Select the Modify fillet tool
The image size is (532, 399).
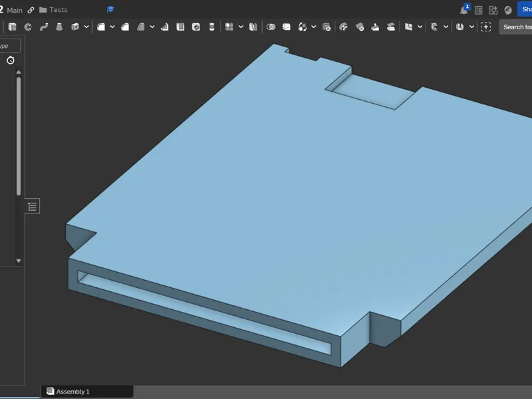[344, 27]
